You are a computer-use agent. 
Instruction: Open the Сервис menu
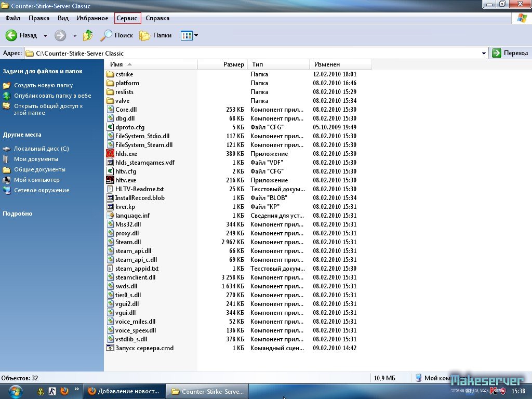pos(127,18)
